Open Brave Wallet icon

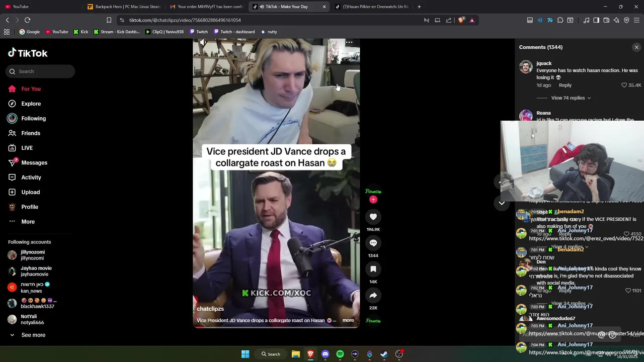pos(606,20)
